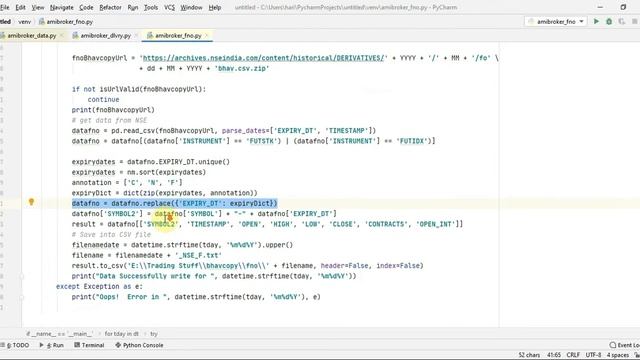Open the Terminal tool window
This screenshot has height=360, width=640.
click(x=89, y=345)
